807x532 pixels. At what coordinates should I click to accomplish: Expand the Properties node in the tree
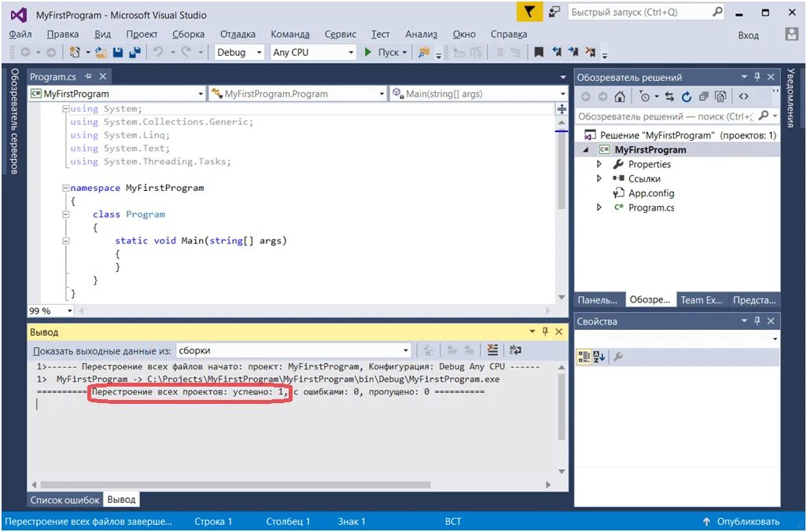tap(599, 164)
